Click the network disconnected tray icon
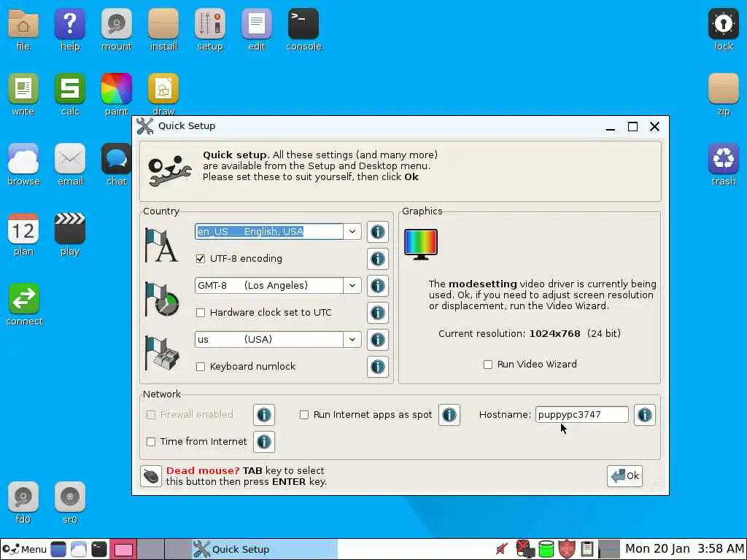This screenshot has height=560, width=747. click(525, 549)
